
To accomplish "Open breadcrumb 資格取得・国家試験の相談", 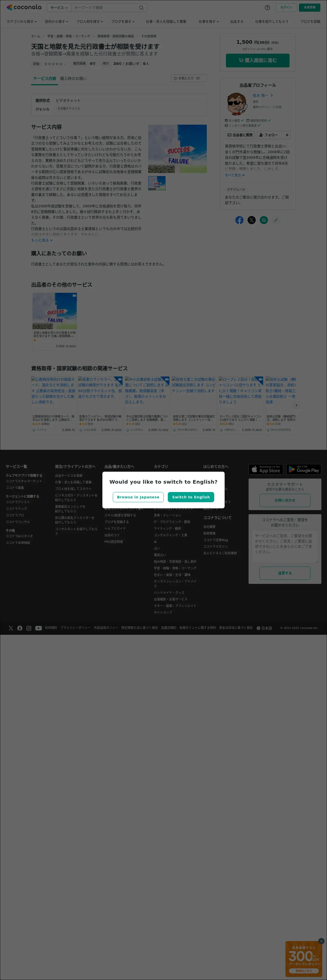I will (x=115, y=36).
